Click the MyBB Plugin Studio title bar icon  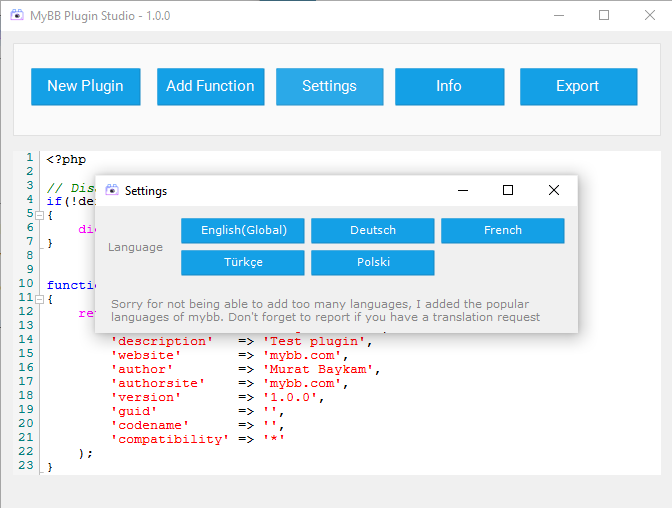pos(17,15)
